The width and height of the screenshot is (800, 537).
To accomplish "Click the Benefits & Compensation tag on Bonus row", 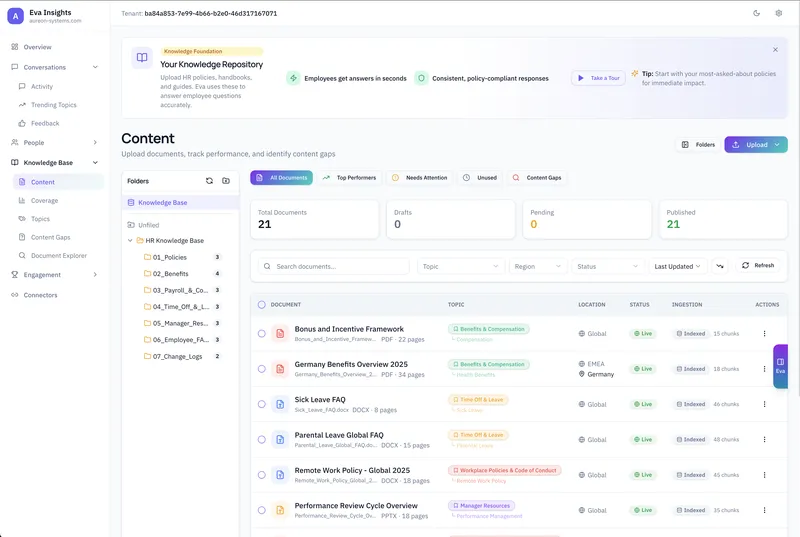I will (489, 329).
